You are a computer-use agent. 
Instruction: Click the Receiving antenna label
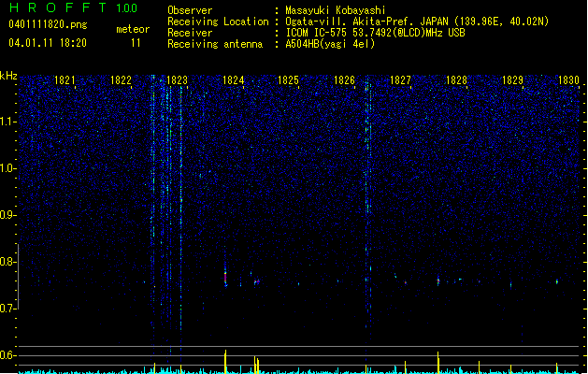pos(215,44)
